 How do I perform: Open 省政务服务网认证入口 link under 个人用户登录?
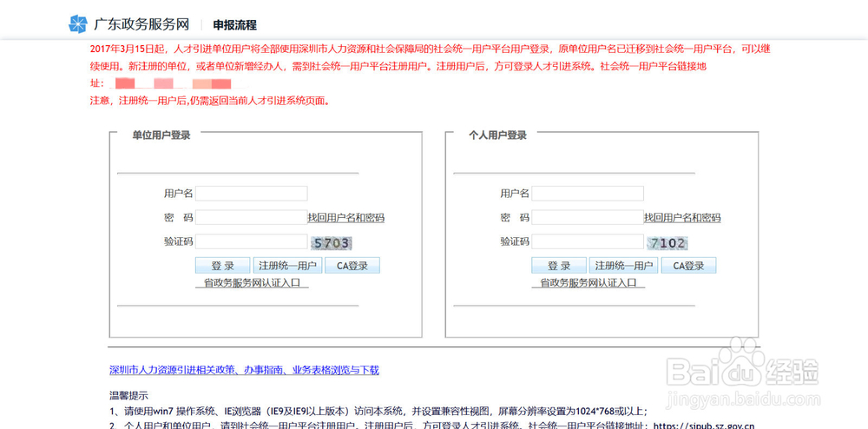coord(589,283)
